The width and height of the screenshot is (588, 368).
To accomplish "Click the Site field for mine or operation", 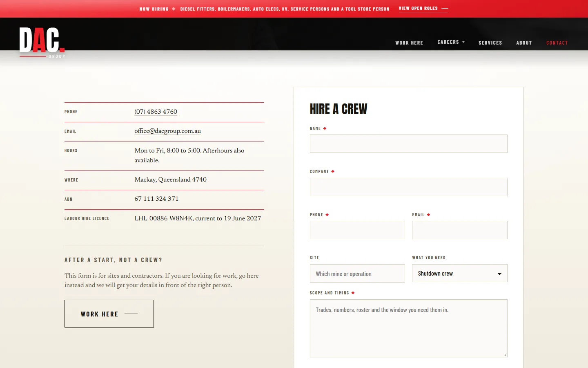I will click(x=357, y=273).
